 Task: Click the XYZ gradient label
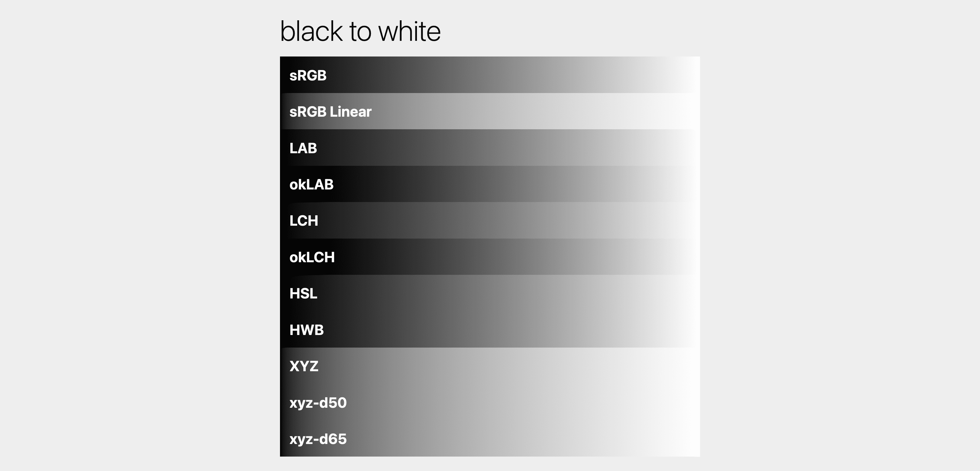point(304,366)
